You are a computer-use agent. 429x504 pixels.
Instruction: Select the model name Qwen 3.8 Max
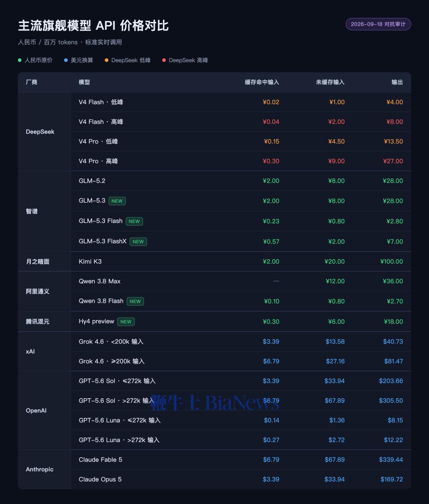[x=100, y=281]
